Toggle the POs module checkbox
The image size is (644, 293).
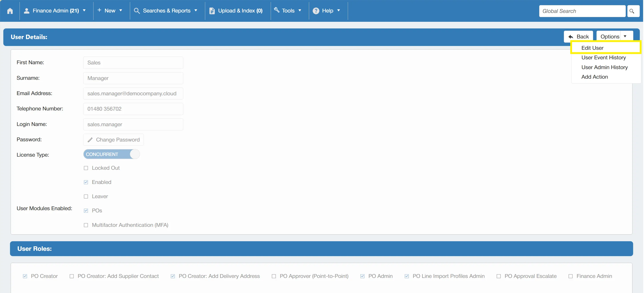pos(86,211)
